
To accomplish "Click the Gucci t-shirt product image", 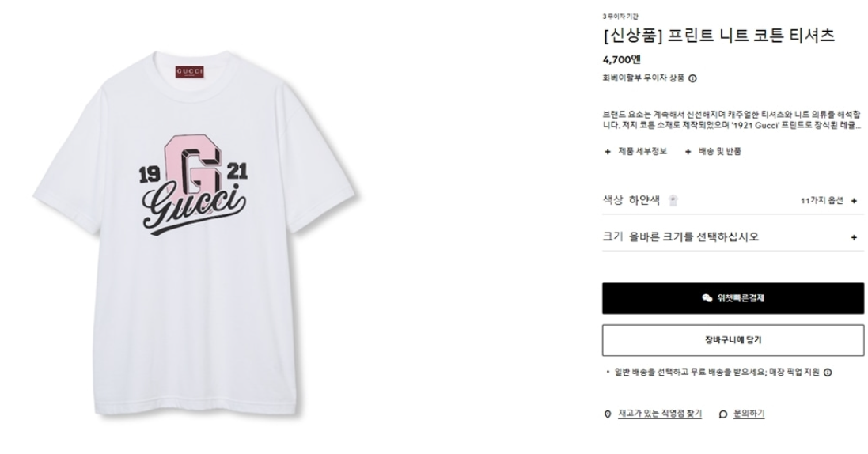I will click(x=197, y=233).
